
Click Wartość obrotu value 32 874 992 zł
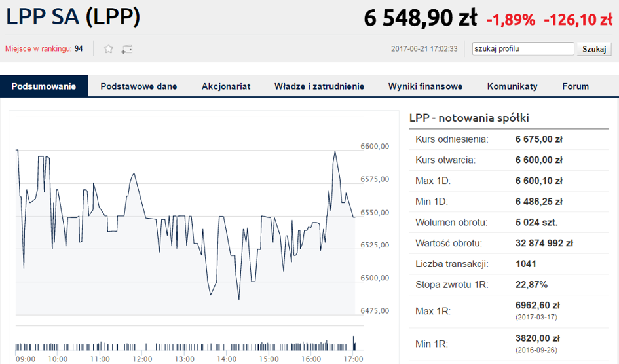coord(544,244)
